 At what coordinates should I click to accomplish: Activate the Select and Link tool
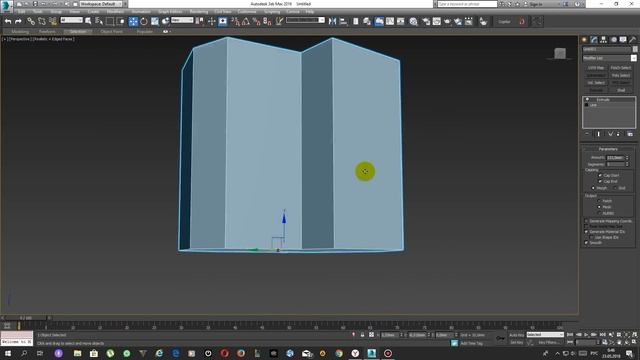[x=31, y=21]
